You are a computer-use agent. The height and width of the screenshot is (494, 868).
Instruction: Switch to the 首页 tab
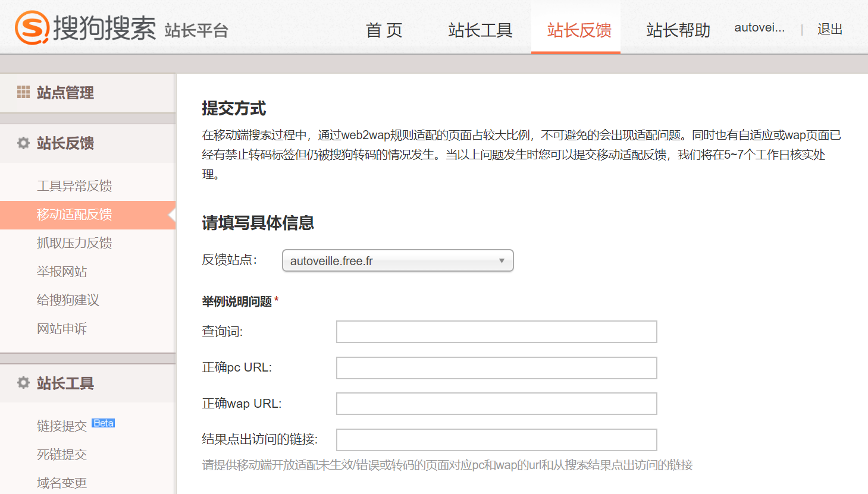click(x=384, y=30)
